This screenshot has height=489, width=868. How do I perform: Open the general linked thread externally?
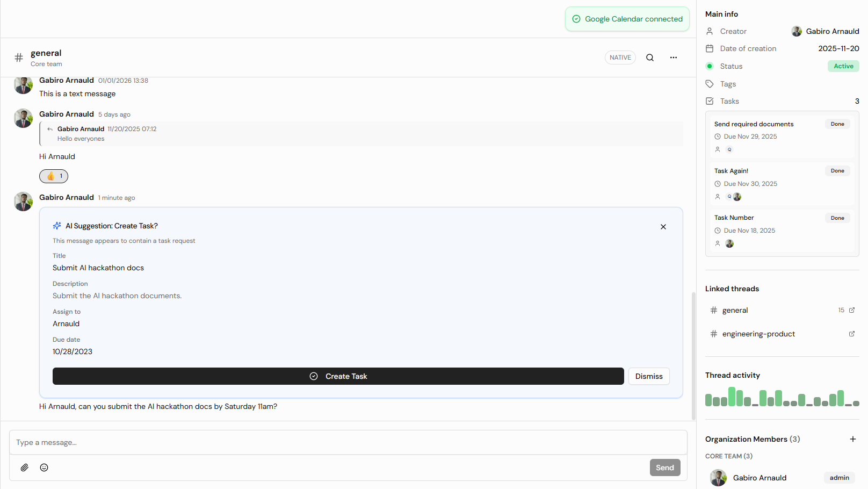tap(852, 310)
